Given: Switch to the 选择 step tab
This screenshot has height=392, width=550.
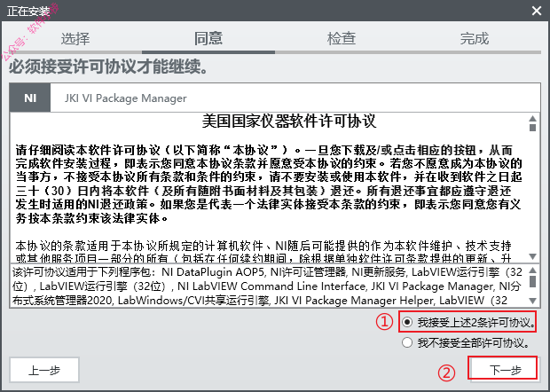Looking at the screenshot, I should coord(75,38).
